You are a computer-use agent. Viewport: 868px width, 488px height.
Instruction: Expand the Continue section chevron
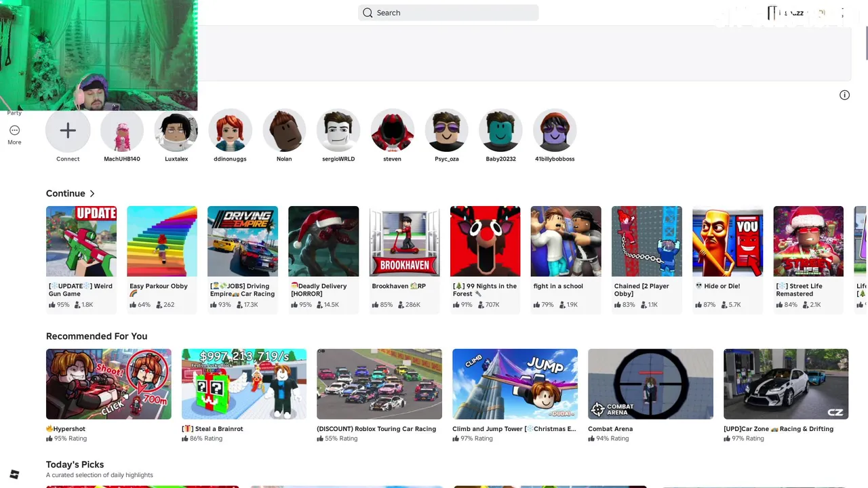click(x=92, y=194)
